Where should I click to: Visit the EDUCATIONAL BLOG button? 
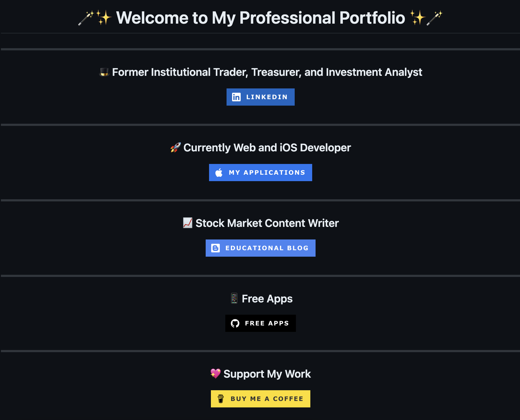pyautogui.click(x=267, y=248)
